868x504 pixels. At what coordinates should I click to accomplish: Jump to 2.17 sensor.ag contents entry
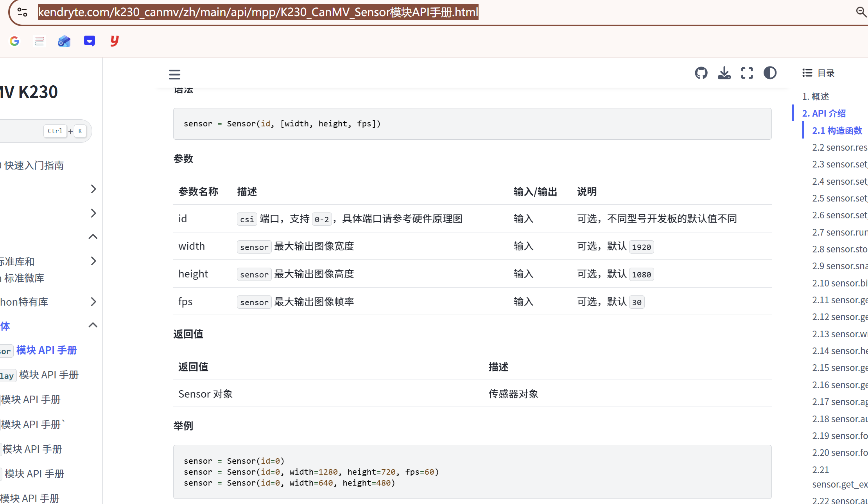pyautogui.click(x=840, y=402)
